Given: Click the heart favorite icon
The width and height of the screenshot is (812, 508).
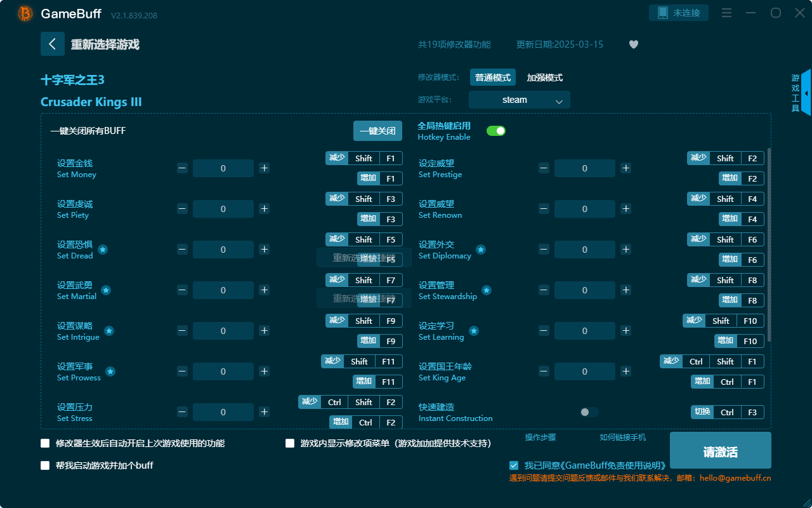Looking at the screenshot, I should tap(633, 44).
